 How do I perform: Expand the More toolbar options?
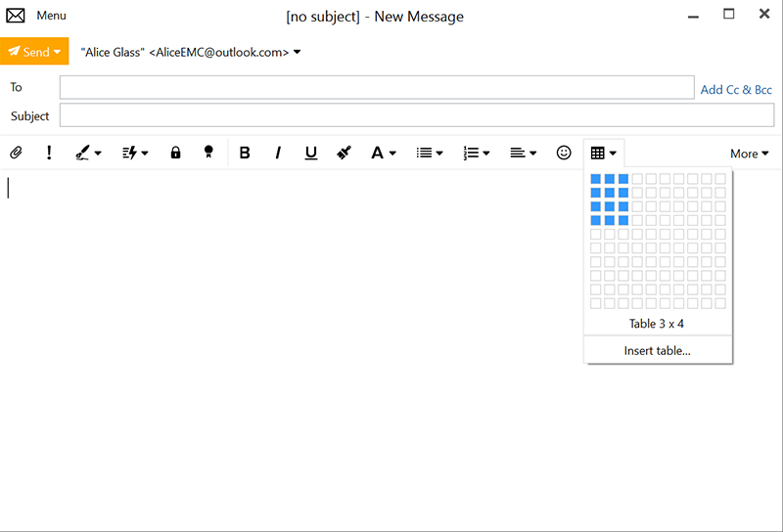click(x=749, y=154)
